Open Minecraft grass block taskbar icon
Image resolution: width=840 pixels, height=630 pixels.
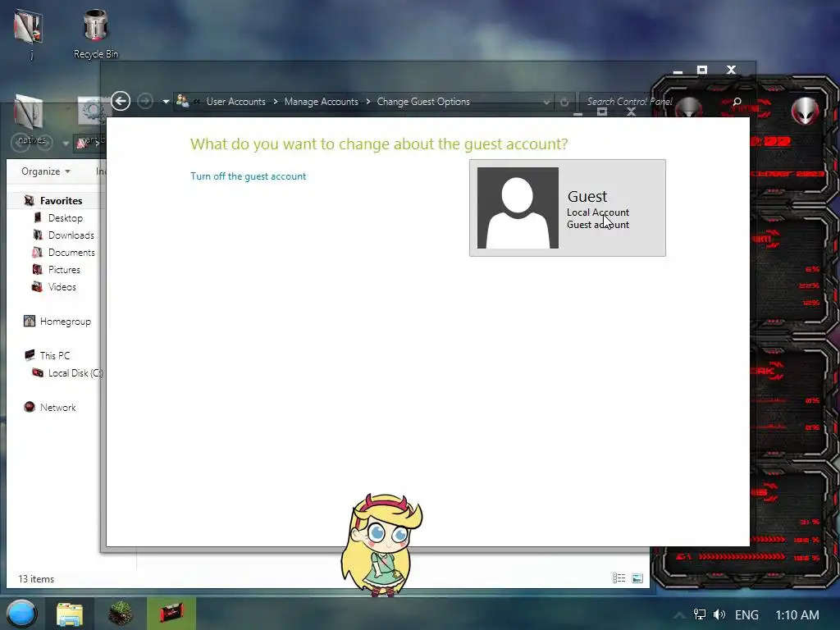coord(121,614)
